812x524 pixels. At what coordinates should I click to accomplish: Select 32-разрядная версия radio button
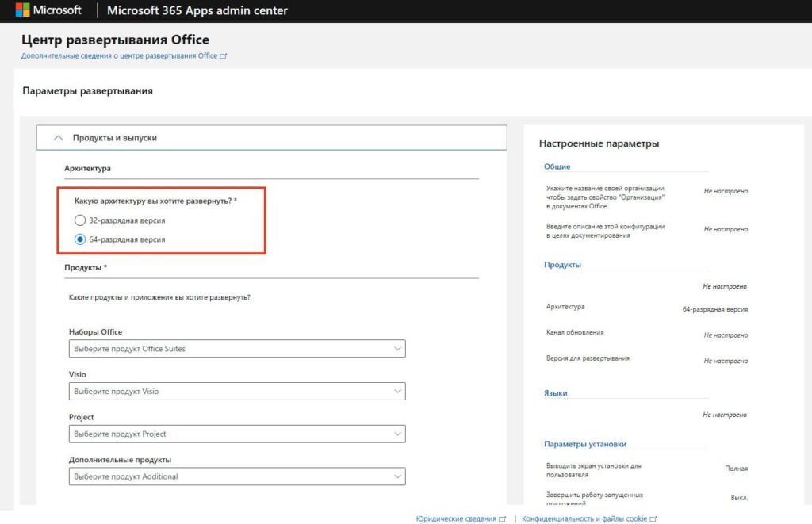point(80,220)
